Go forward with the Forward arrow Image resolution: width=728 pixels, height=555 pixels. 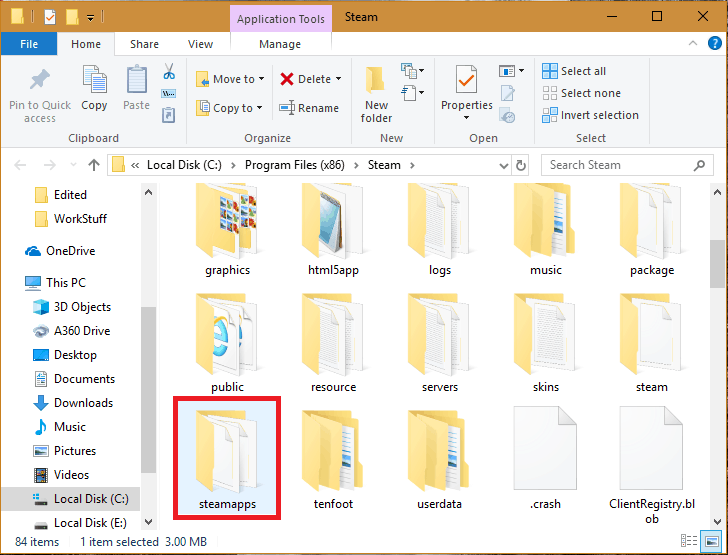[x=50, y=165]
